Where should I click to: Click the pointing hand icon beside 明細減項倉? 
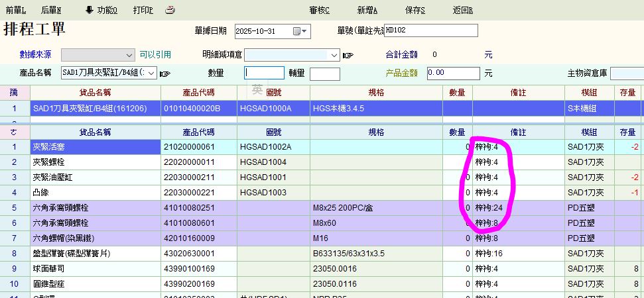pos(348,55)
